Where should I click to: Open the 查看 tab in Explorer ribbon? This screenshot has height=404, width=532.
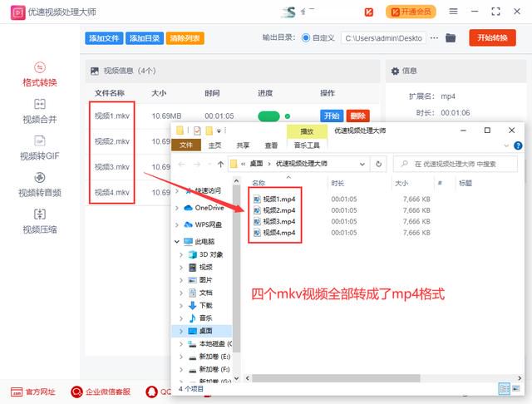pyautogui.click(x=271, y=145)
